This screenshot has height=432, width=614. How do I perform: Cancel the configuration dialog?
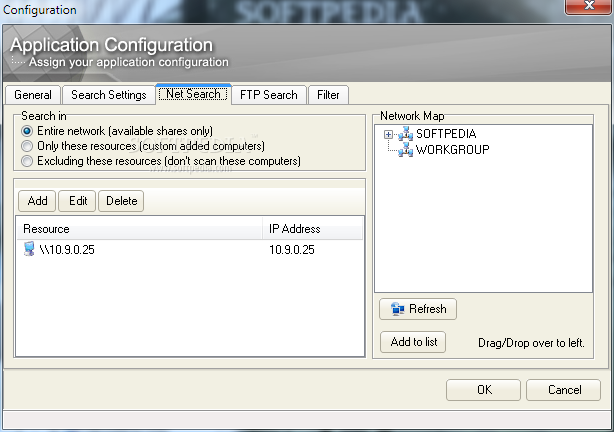[x=563, y=390]
